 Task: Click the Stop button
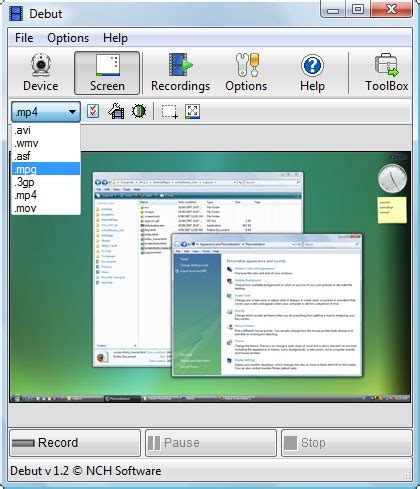point(347,443)
